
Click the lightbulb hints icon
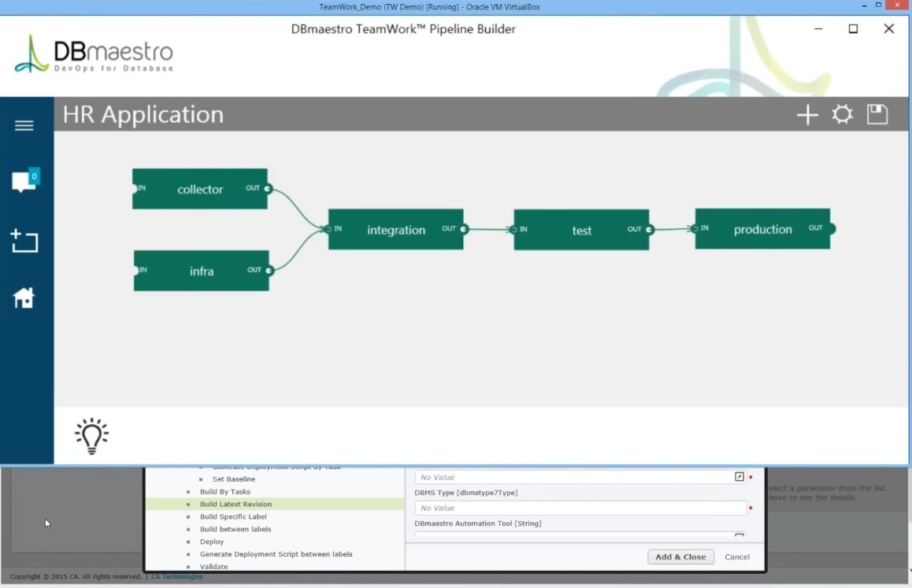[91, 435]
